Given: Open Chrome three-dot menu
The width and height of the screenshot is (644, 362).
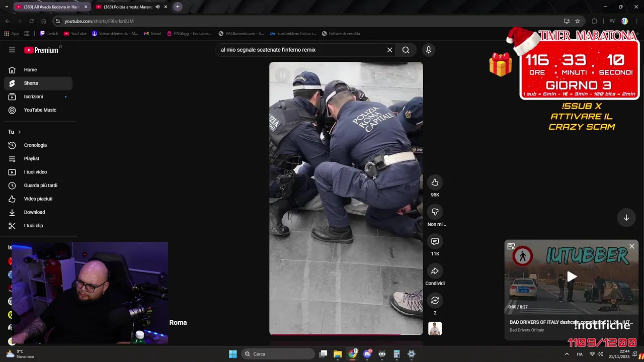Looking at the screenshot, I should [636, 21].
